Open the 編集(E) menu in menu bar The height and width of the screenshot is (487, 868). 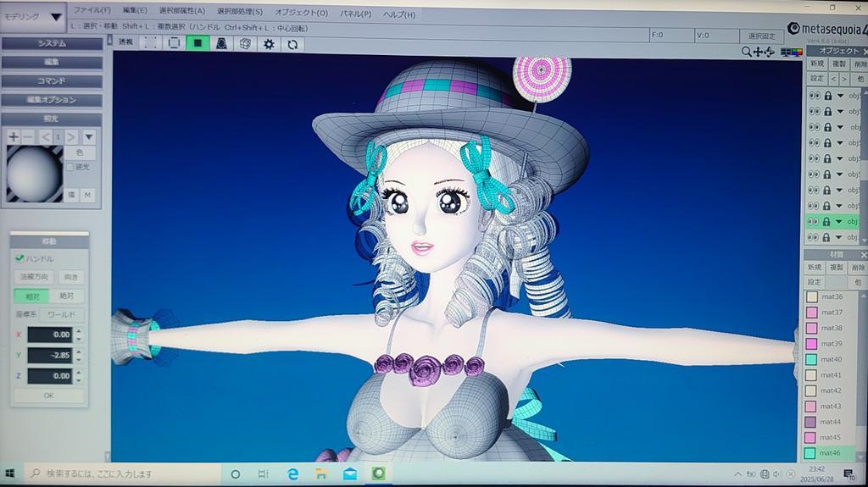tap(135, 10)
